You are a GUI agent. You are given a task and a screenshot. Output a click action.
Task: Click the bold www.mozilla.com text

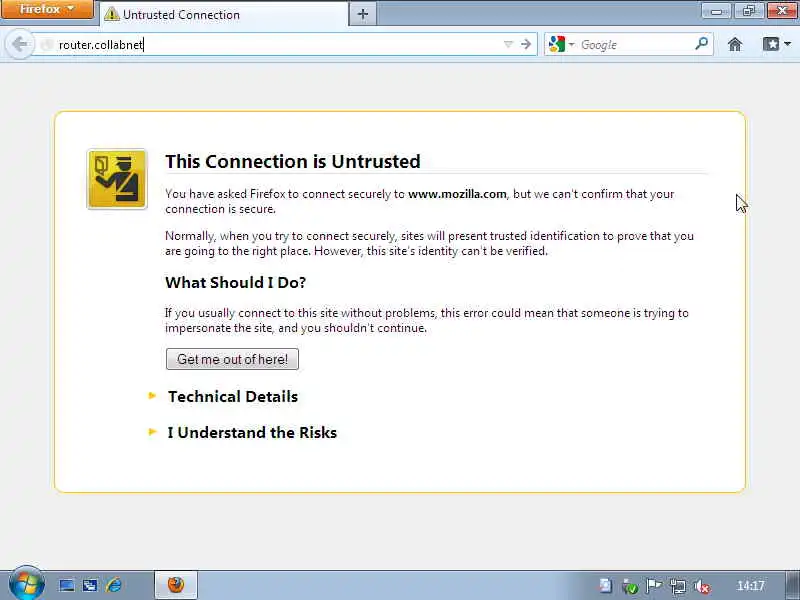(457, 194)
